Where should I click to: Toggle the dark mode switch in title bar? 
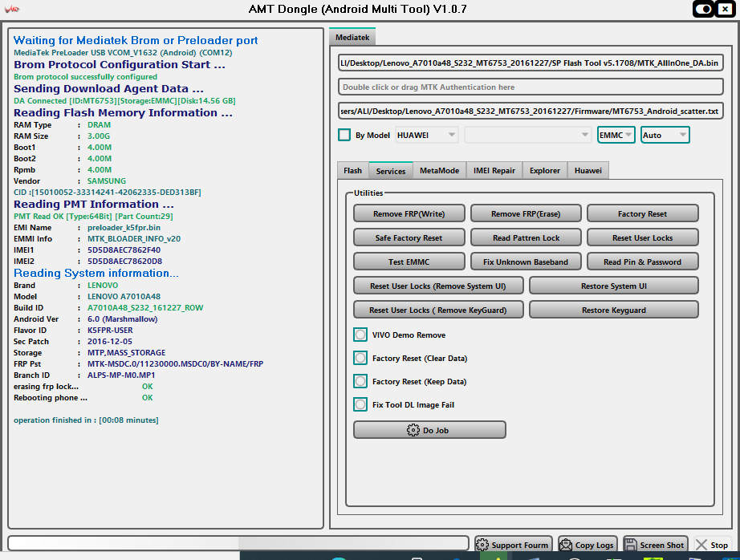tap(704, 9)
